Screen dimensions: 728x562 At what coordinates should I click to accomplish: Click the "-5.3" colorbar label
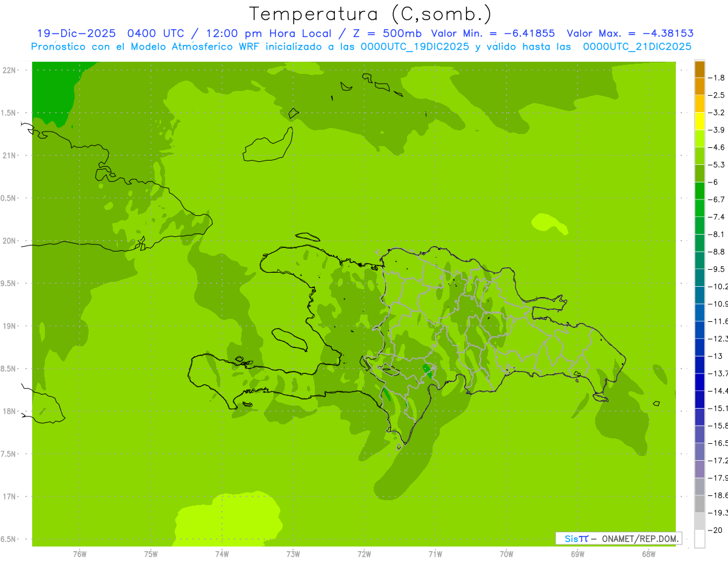pyautogui.click(x=717, y=164)
